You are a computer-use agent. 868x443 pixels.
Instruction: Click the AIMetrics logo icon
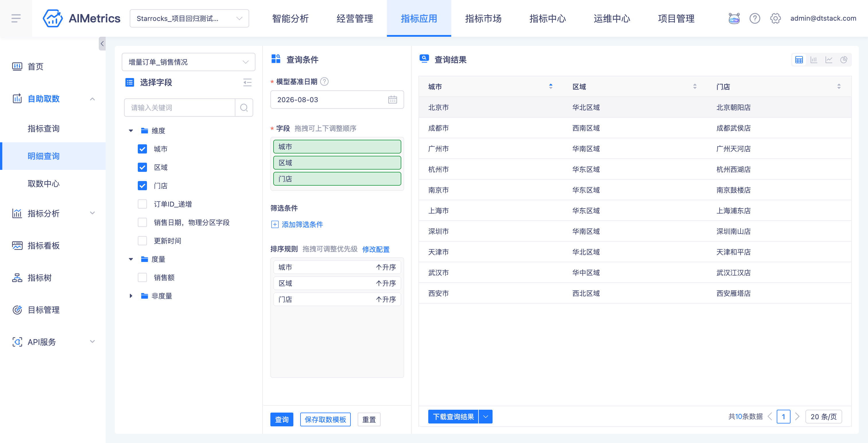(53, 18)
